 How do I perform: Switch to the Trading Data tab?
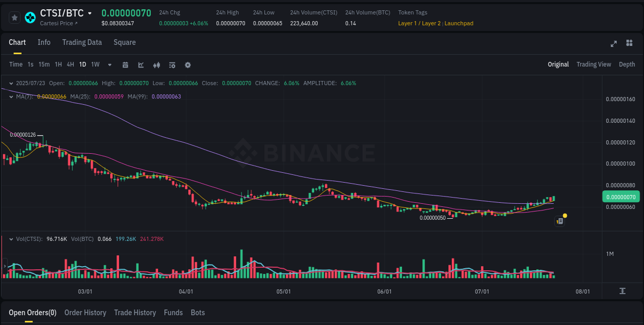coord(82,42)
